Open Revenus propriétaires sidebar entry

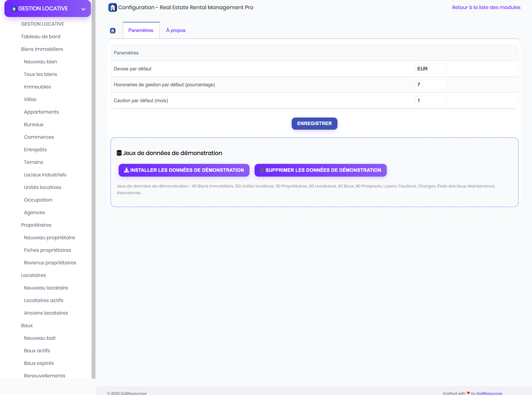click(x=50, y=263)
